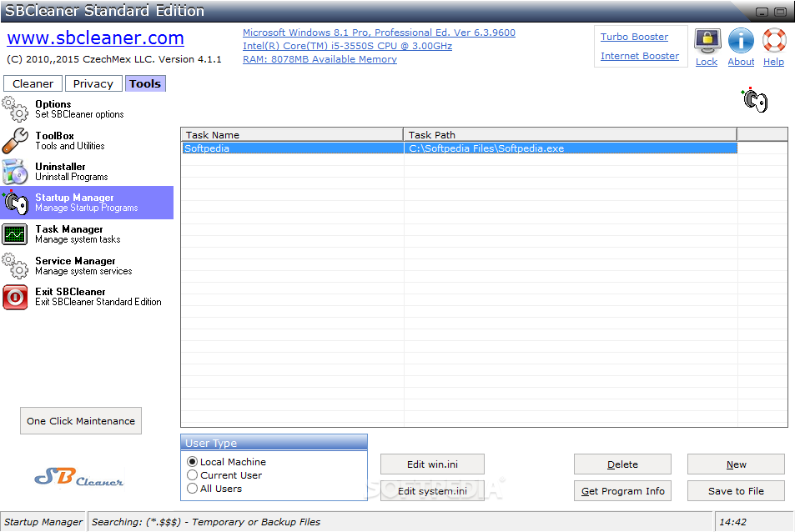Click the Help lifebuoy icon
The image size is (795, 532).
tap(774, 41)
